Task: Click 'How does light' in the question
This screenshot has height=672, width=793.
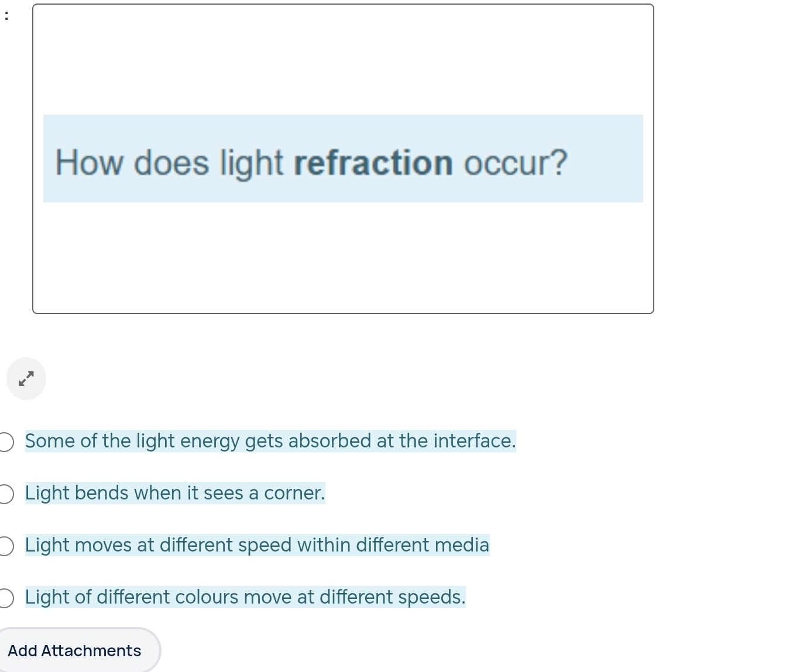Action: 169,163
